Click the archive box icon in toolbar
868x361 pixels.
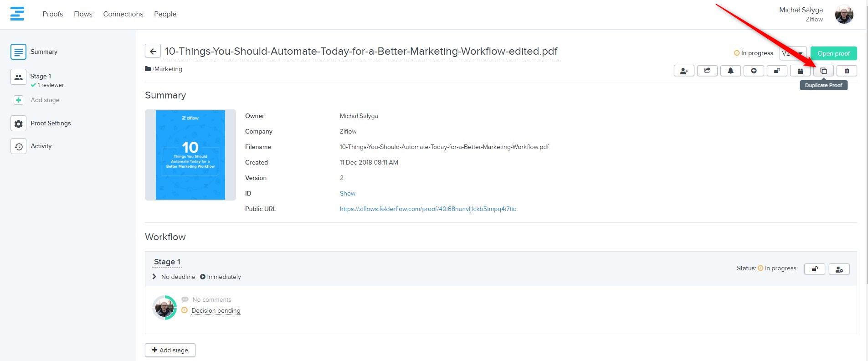tap(800, 71)
